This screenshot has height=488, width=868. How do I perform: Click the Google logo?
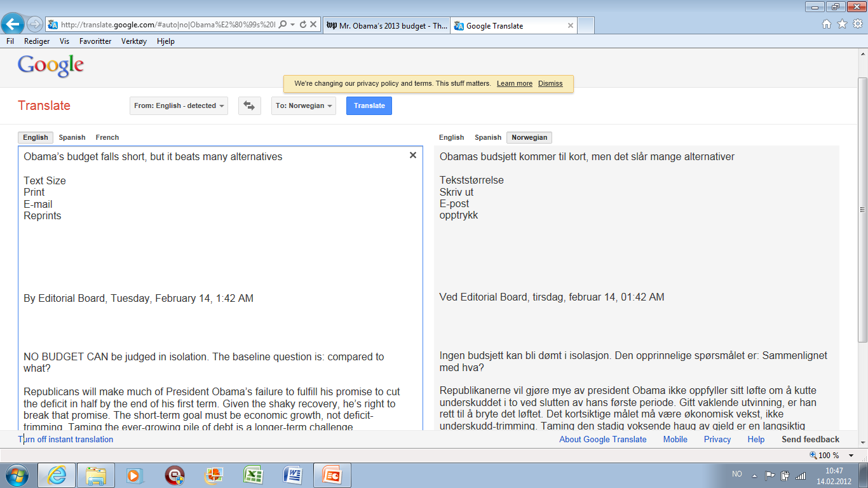(51, 65)
